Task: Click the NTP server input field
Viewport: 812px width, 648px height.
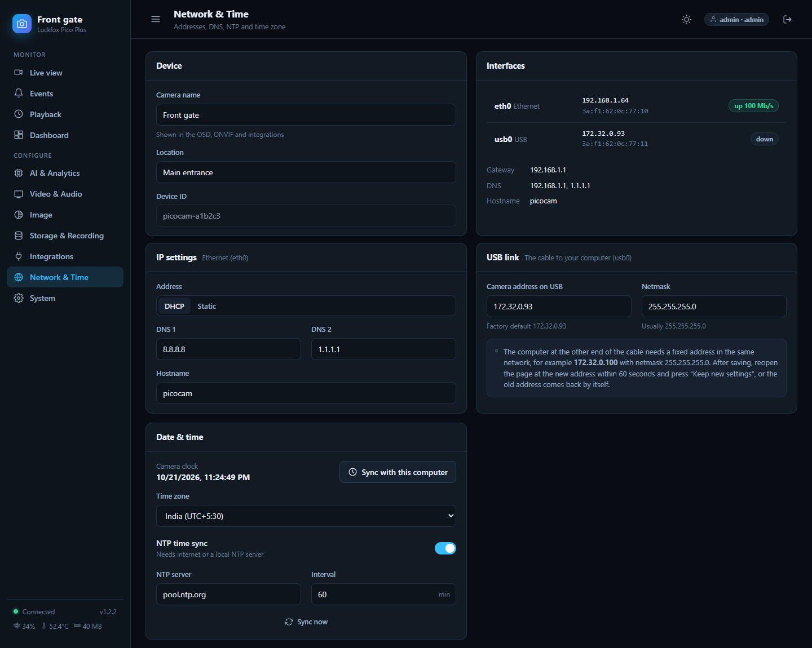Action: pyautogui.click(x=228, y=594)
